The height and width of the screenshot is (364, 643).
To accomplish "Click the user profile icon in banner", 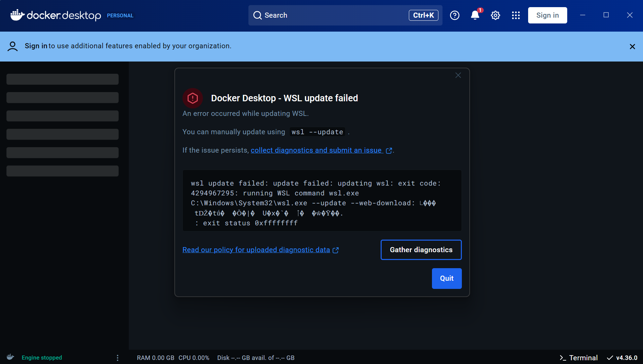I will (13, 46).
